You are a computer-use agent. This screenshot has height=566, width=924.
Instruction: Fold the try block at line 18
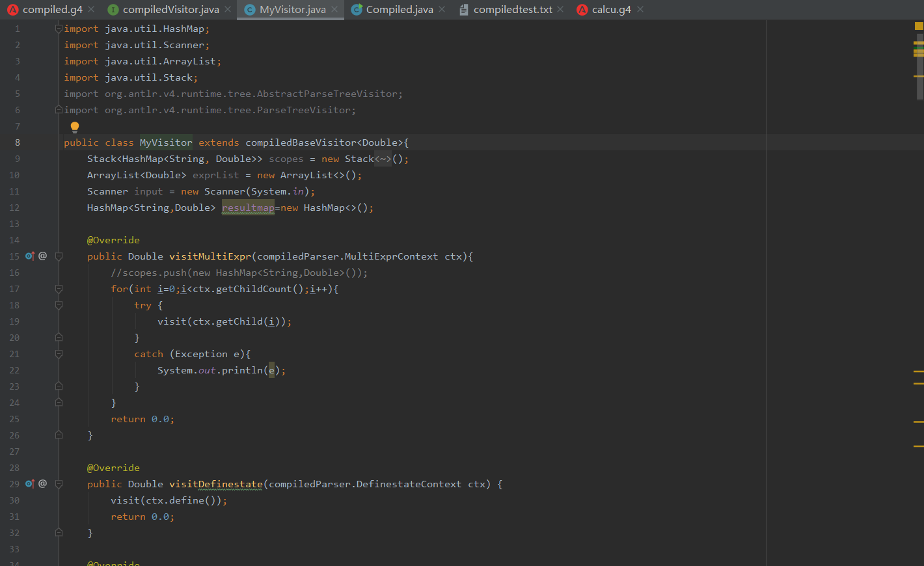coord(59,305)
